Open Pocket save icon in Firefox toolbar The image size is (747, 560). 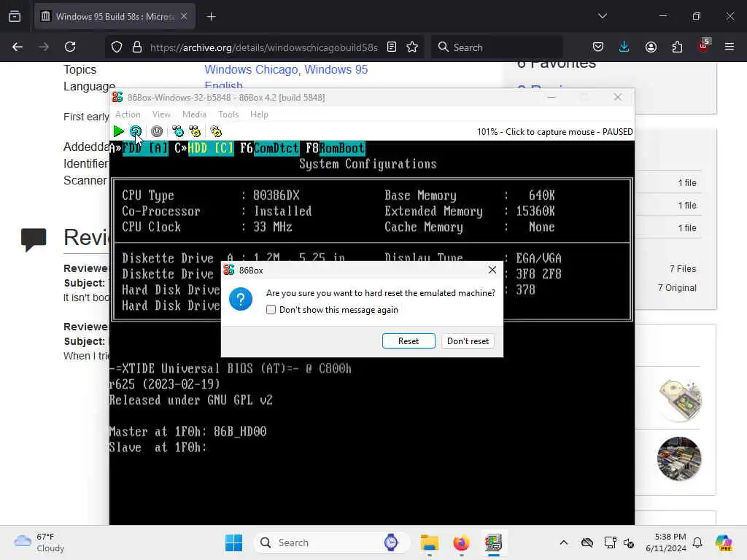pos(598,47)
